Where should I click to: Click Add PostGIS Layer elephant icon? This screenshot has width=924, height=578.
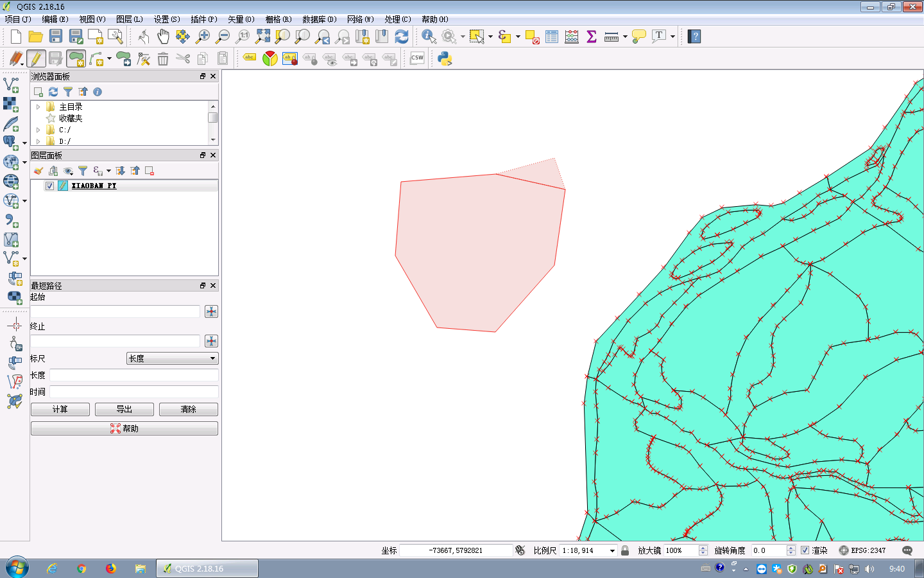coord(11,142)
